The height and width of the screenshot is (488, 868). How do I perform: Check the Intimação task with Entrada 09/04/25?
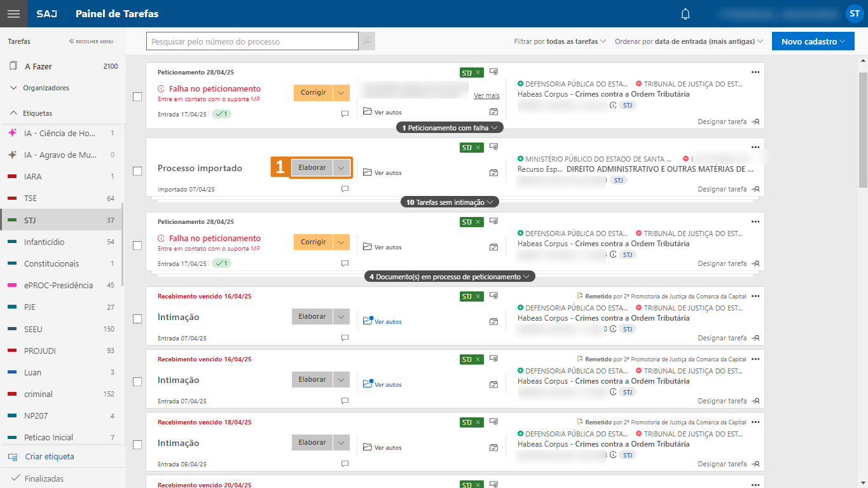[x=137, y=445]
